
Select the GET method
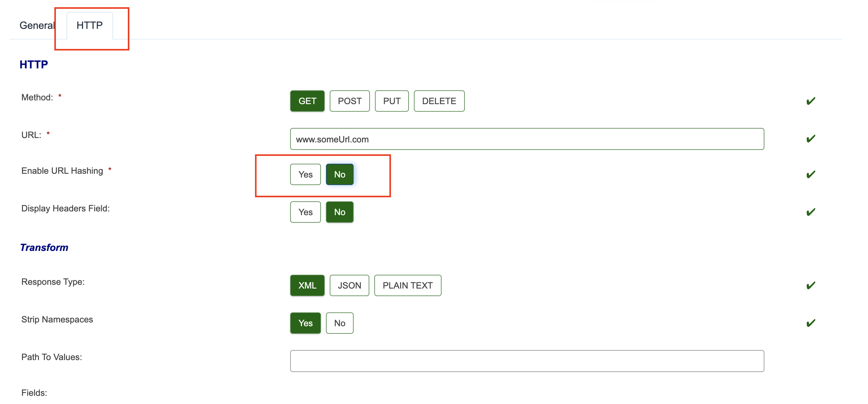click(307, 101)
